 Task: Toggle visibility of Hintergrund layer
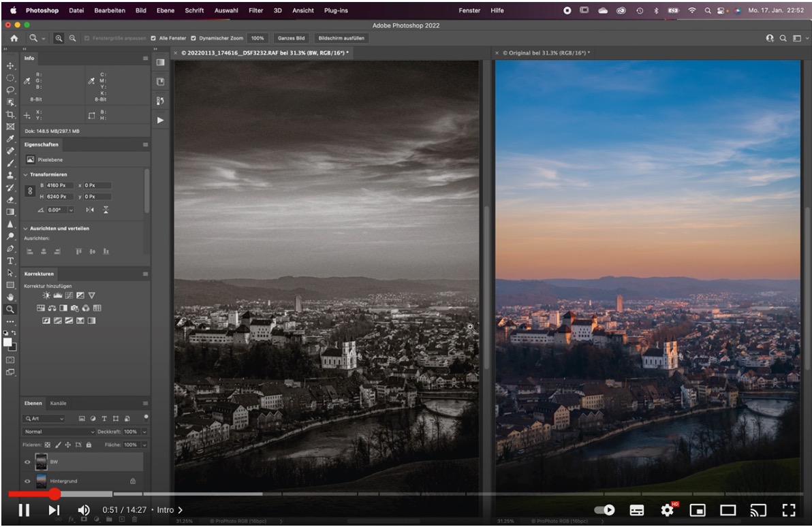(28, 481)
